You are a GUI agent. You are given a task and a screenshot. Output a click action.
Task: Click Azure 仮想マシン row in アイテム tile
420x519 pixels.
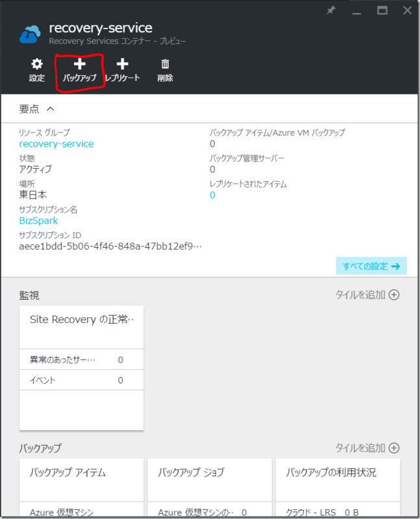82,510
